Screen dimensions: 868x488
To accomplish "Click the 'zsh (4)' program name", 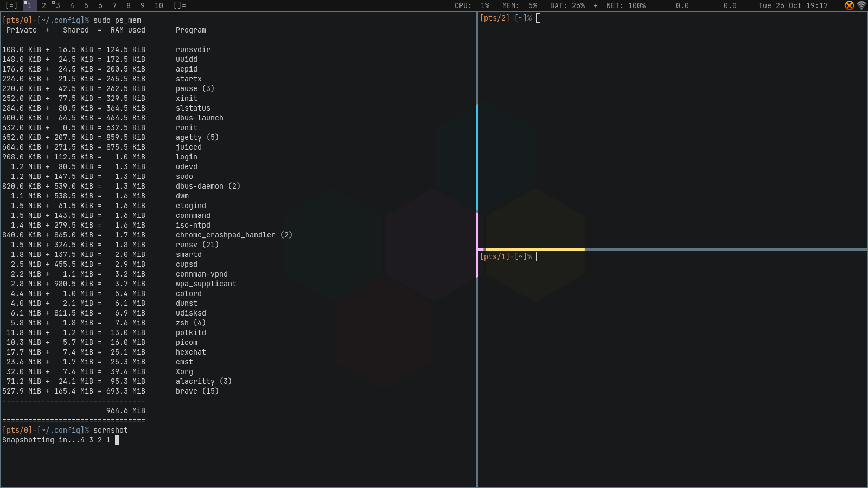I will (191, 323).
